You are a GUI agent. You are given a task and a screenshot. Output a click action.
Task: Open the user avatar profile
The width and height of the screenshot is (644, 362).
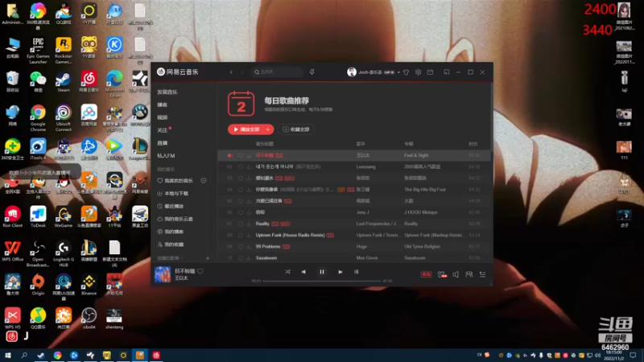[352, 72]
